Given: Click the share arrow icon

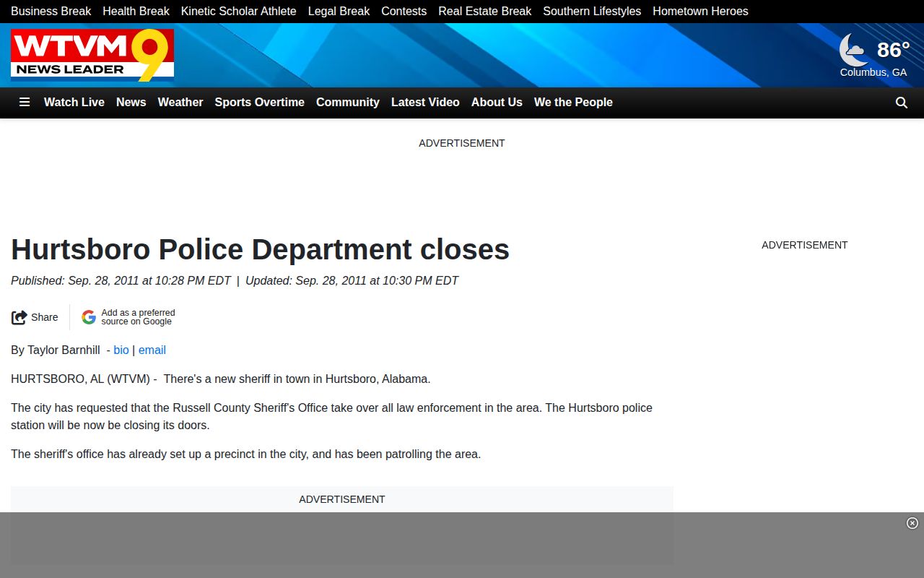Looking at the screenshot, I should [x=19, y=317].
